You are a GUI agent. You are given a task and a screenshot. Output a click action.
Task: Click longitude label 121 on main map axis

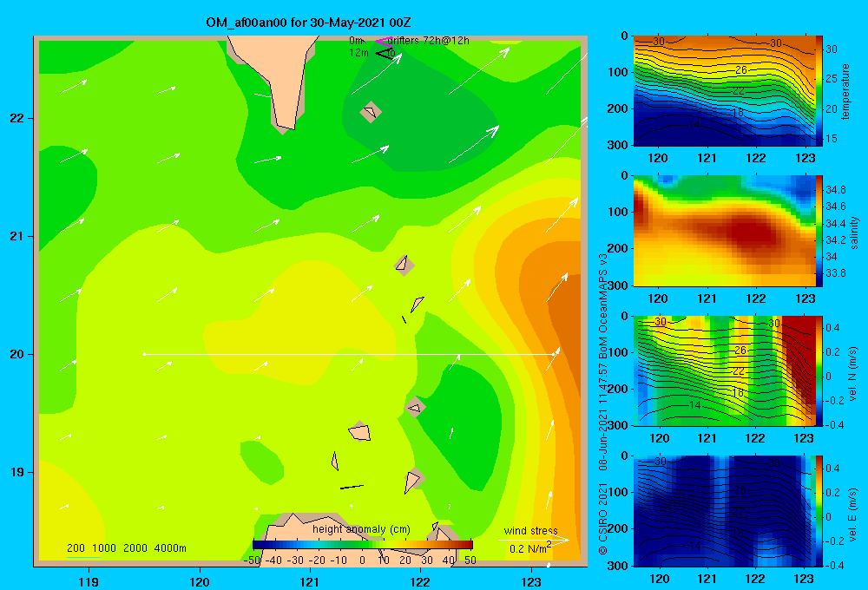coord(310,581)
